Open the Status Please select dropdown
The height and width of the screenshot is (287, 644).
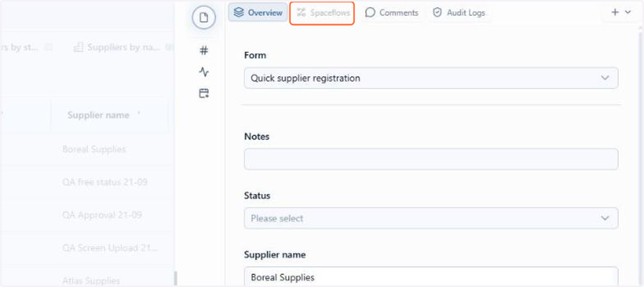click(x=431, y=218)
